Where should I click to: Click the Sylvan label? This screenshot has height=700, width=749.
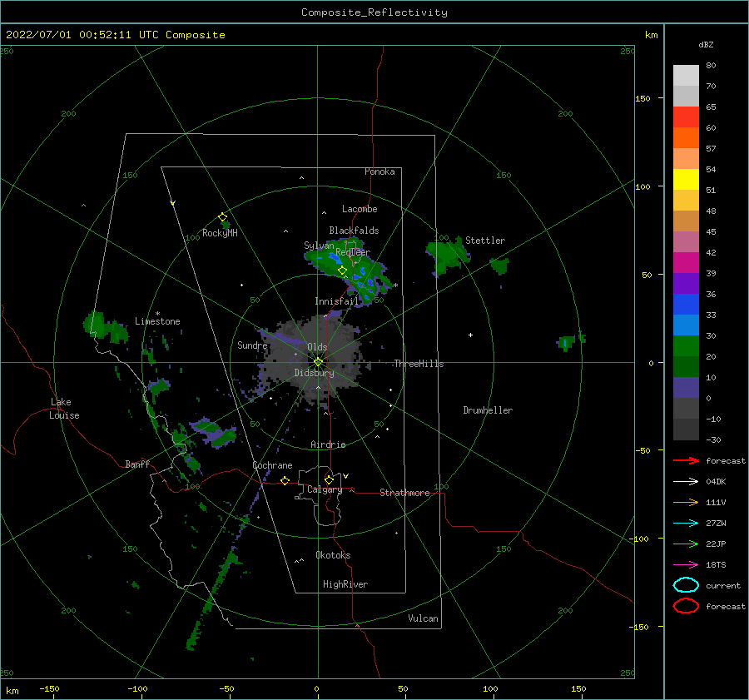click(319, 246)
